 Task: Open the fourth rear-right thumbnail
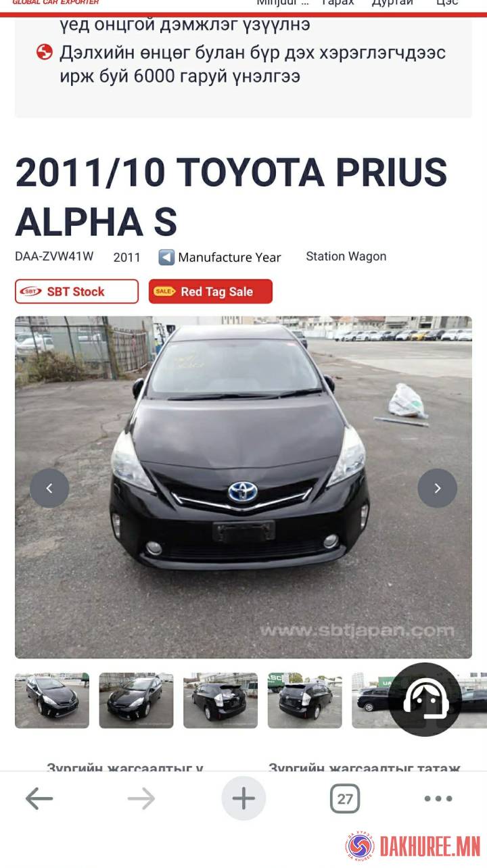pos(304,700)
